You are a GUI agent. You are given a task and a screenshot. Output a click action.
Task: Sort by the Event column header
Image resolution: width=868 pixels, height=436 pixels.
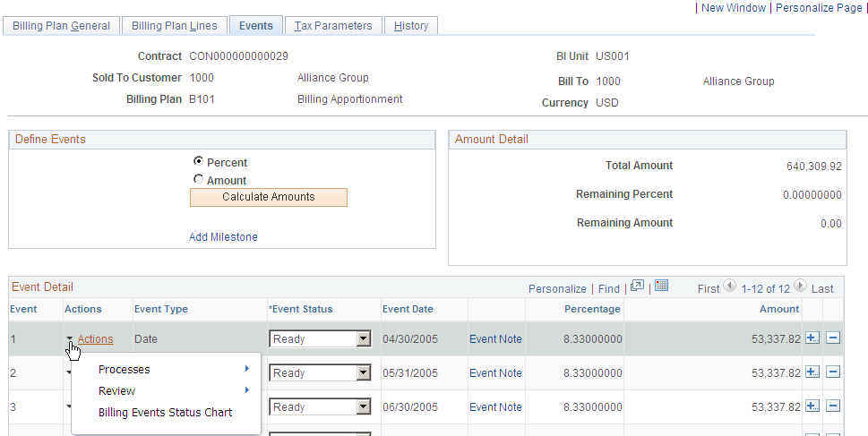pos(23,309)
